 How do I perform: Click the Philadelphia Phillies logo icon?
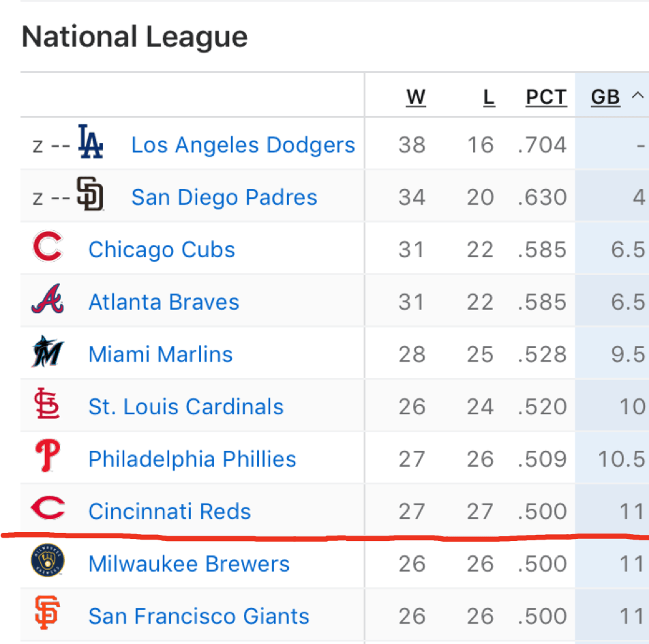click(x=47, y=457)
